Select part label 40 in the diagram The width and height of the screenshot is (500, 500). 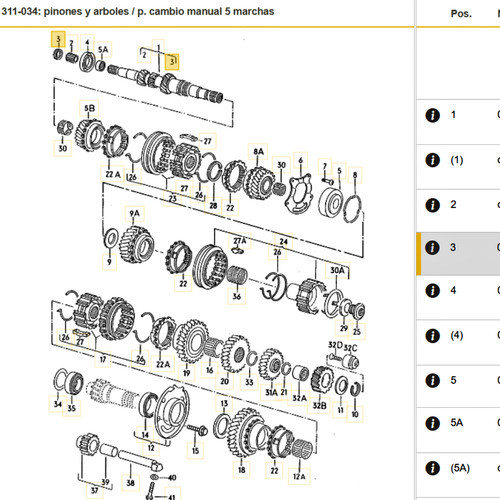(x=172, y=478)
